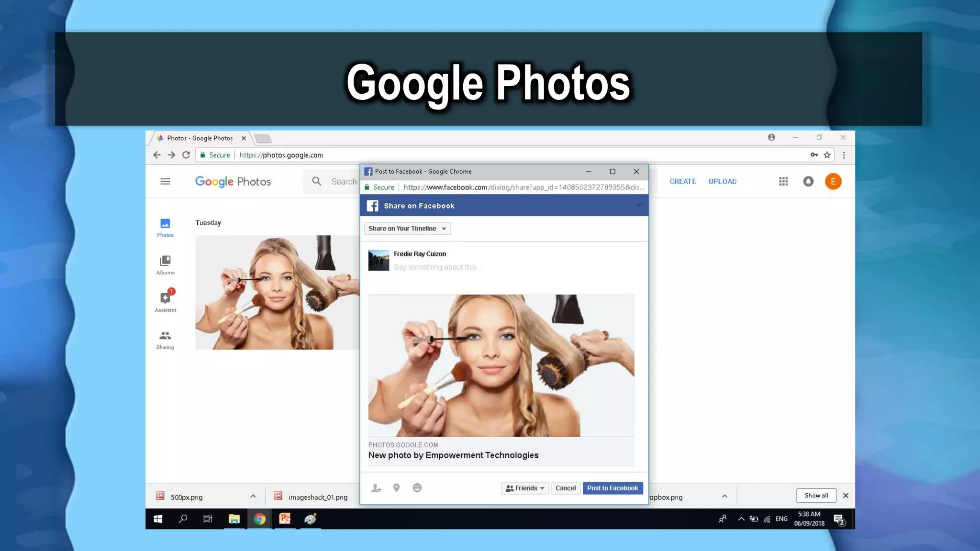Click UPLOAD in Google Photos header

[x=723, y=181]
